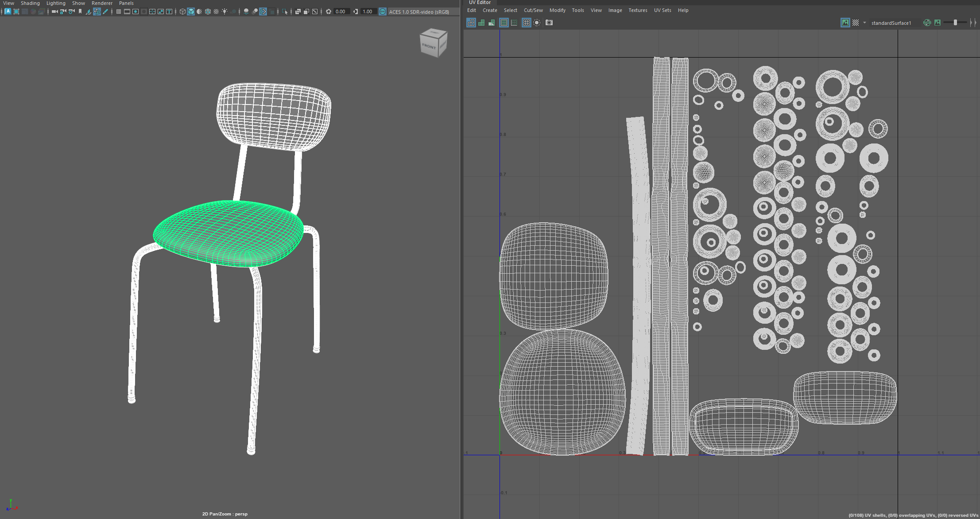This screenshot has width=980, height=519.
Task: Click the Safe title icon
Action: [x=169, y=12]
